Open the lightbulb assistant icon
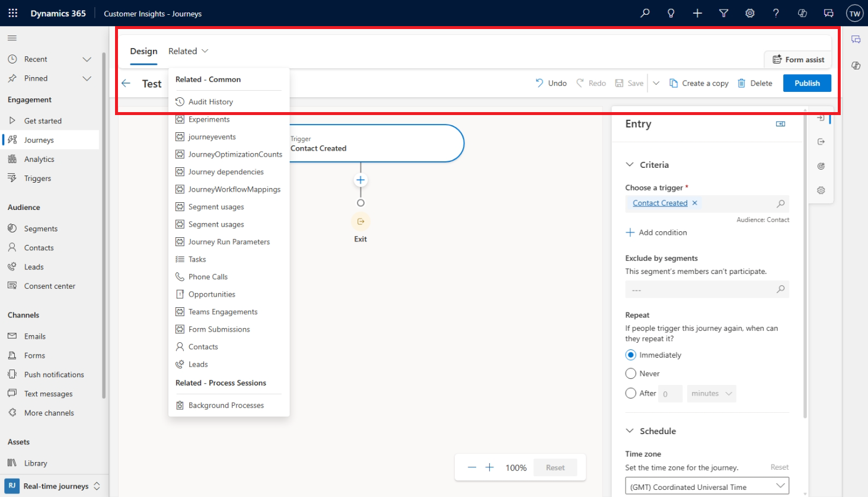This screenshot has height=497, width=868. 671,13
